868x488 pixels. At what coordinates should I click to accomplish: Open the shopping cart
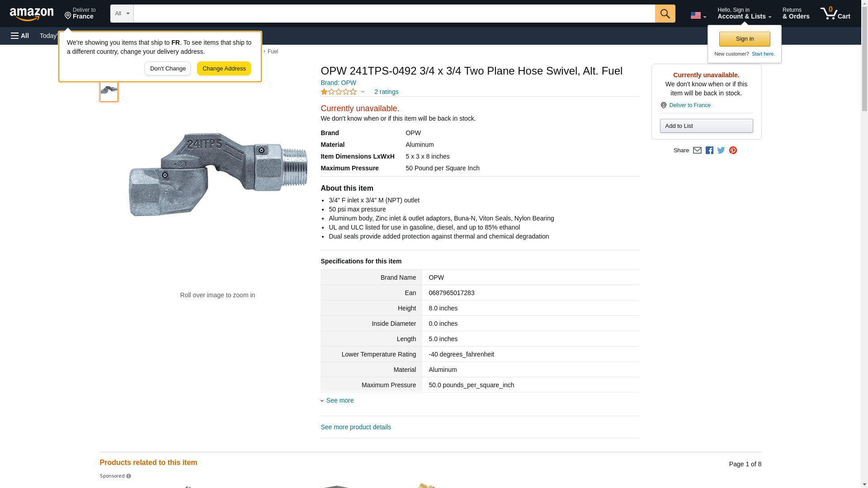(x=835, y=14)
